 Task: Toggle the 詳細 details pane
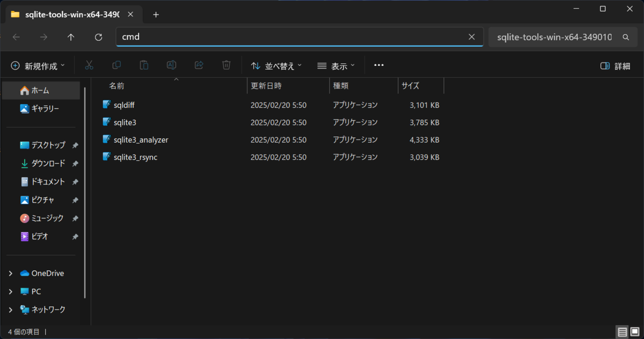[x=615, y=66]
